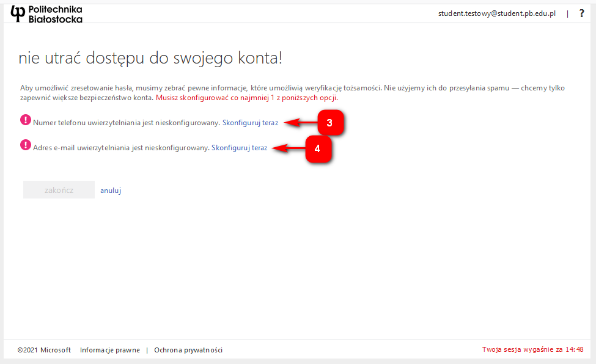Image resolution: width=596 pixels, height=364 pixels.
Task: Click the Politechnika Białostocka logo
Action: (46, 14)
